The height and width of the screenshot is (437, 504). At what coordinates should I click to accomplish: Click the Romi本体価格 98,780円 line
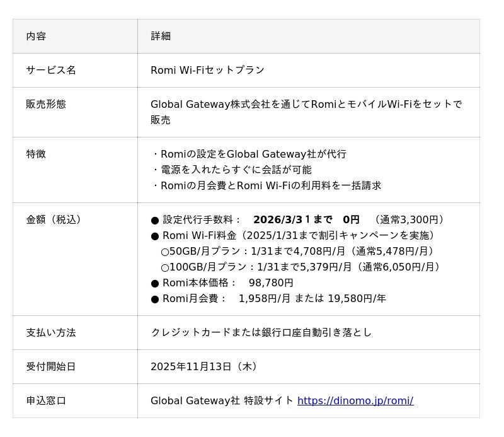222,283
